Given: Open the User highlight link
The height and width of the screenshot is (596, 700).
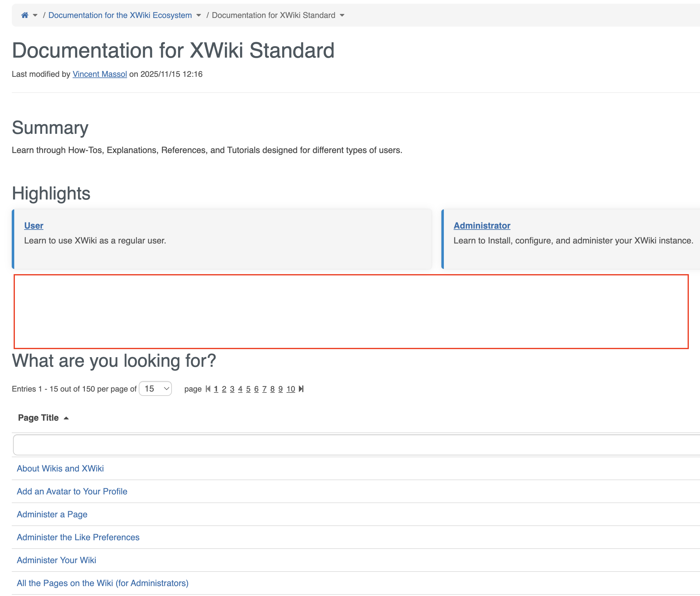Looking at the screenshot, I should tap(34, 225).
